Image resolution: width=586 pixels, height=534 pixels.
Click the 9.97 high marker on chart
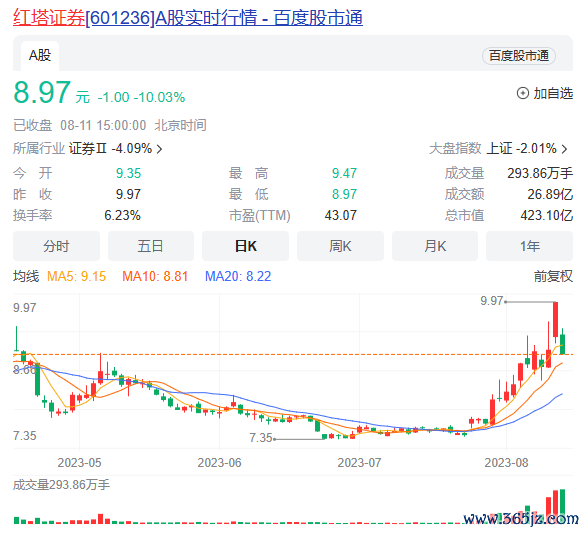[492, 301]
